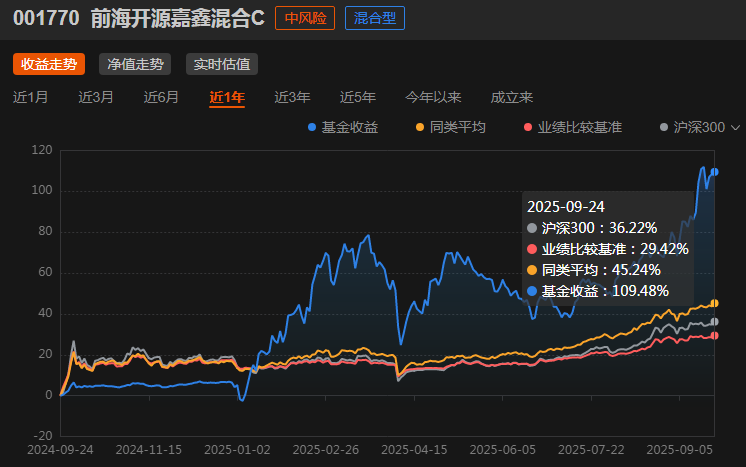The height and width of the screenshot is (467, 746).
Task: Click the y-axis label 60
Action: (45, 272)
